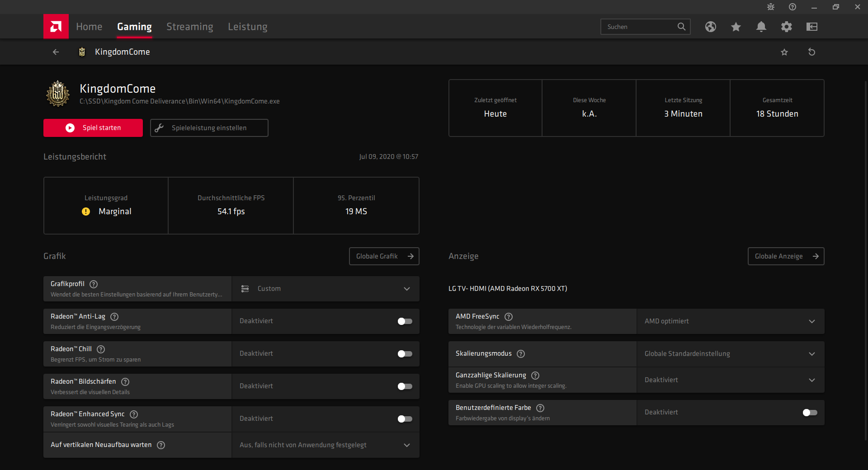Click help icon next to Radeon Anti-Lag
The height and width of the screenshot is (470, 868).
coord(114,317)
